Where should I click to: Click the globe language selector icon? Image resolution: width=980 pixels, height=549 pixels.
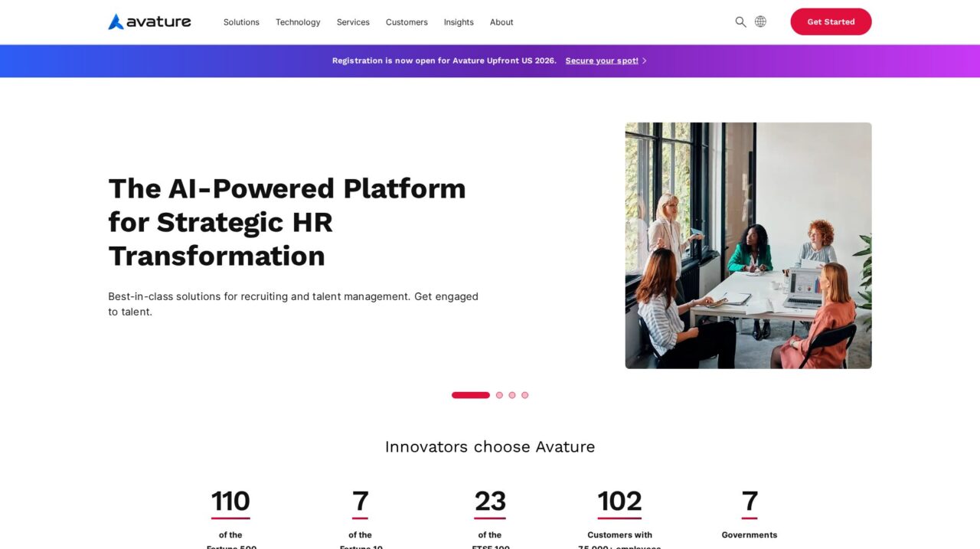click(760, 21)
